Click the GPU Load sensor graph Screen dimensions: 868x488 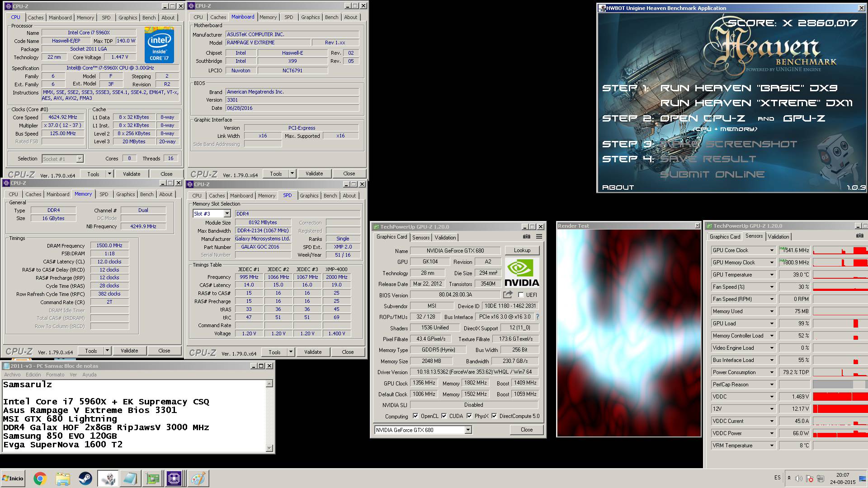tap(840, 324)
